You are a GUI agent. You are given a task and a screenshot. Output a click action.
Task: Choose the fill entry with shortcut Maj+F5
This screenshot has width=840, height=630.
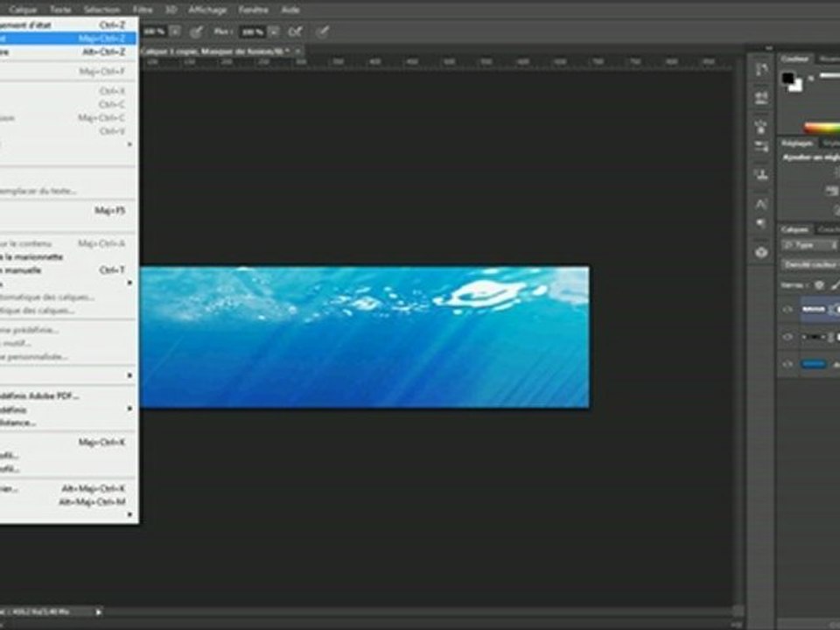coord(67,211)
